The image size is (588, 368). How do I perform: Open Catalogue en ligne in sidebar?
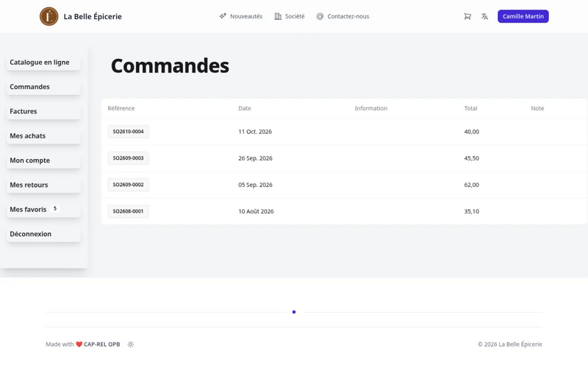43,63
